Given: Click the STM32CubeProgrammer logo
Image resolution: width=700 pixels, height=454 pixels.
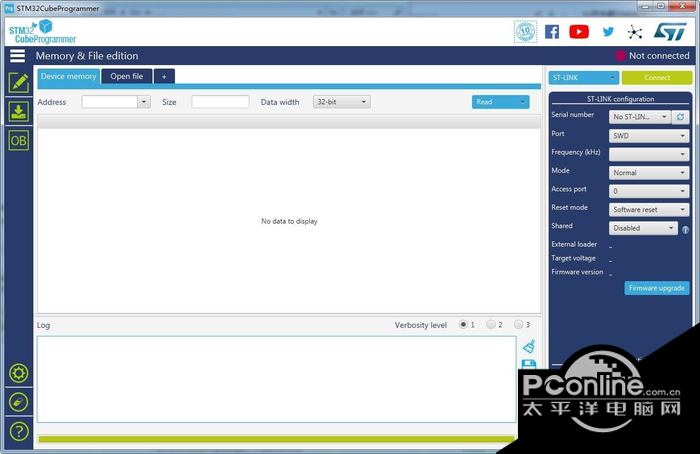Looking at the screenshot, I should (43, 32).
